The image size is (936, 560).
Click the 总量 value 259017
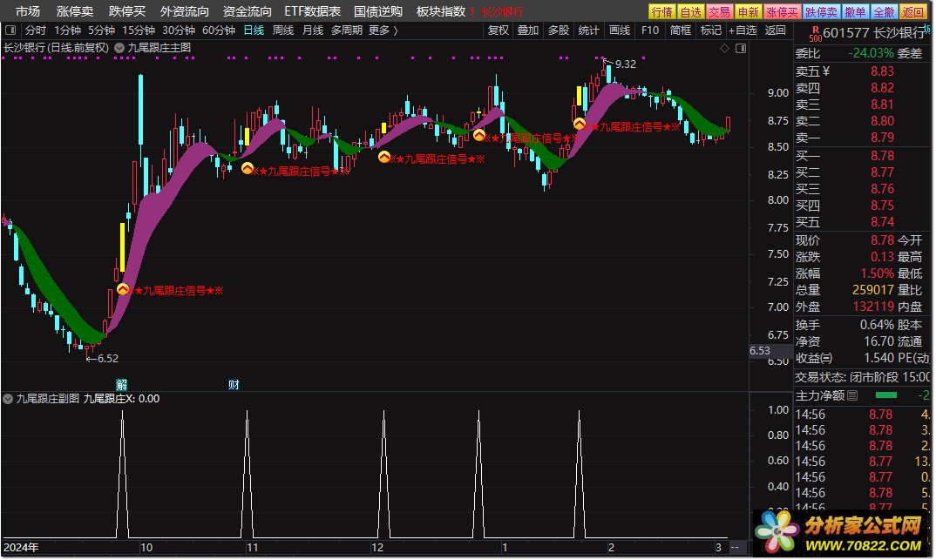click(x=872, y=290)
